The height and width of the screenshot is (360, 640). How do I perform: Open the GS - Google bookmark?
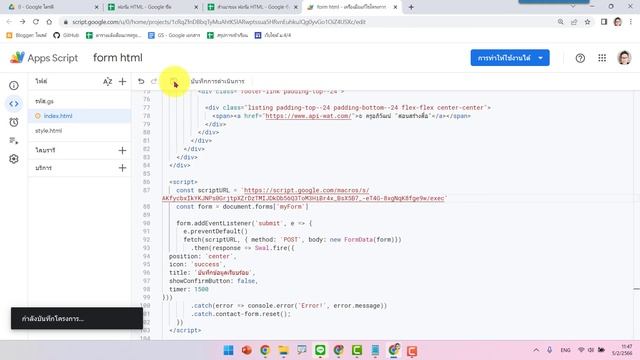click(x=174, y=36)
